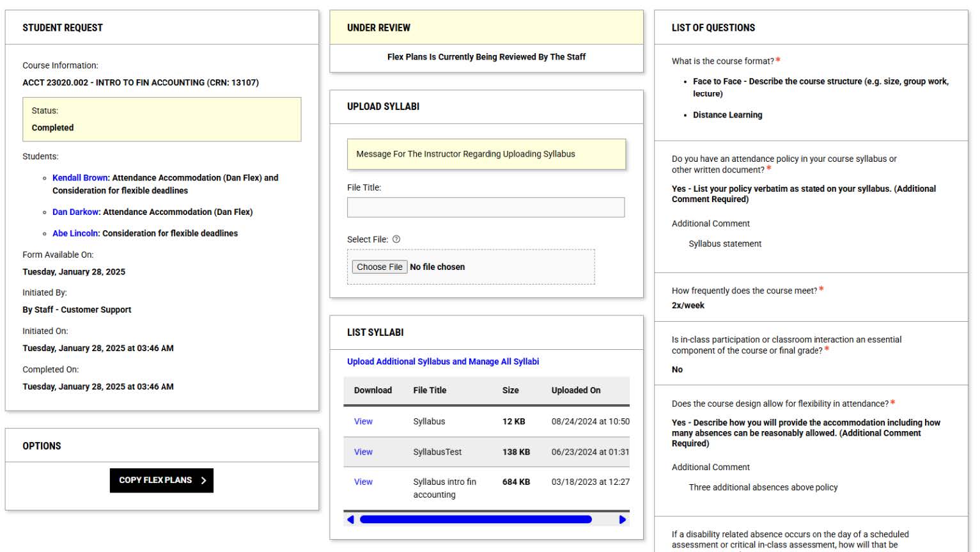Open Abe Lincoln's student link
This screenshot has width=980, height=552.
pyautogui.click(x=75, y=233)
